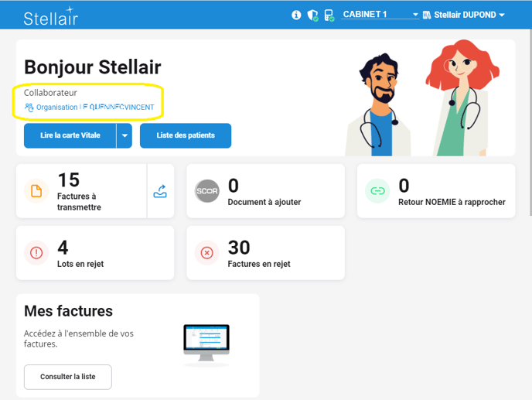Click the rejected invoices cross icon
The height and width of the screenshot is (400, 532).
[206, 252]
